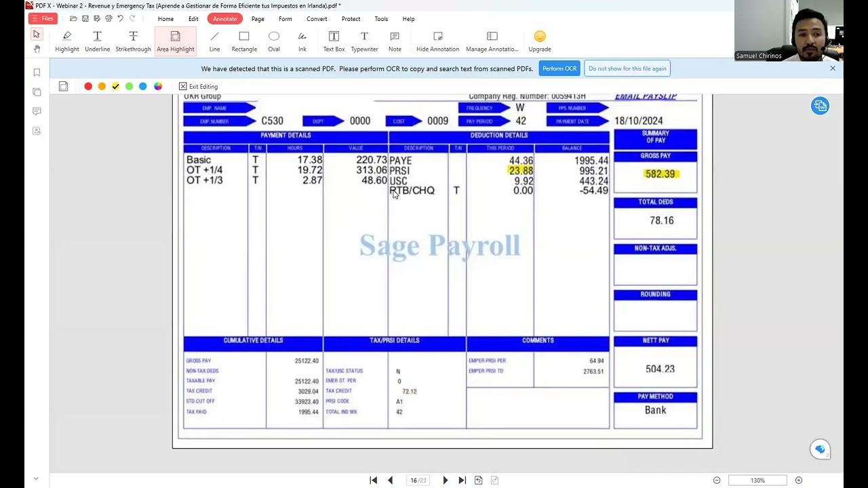Open the comments sidebar panel
868x488 pixels.
point(37,111)
